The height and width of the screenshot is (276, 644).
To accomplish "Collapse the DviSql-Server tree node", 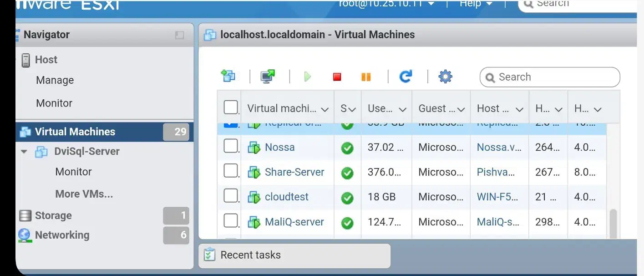I will (x=24, y=152).
